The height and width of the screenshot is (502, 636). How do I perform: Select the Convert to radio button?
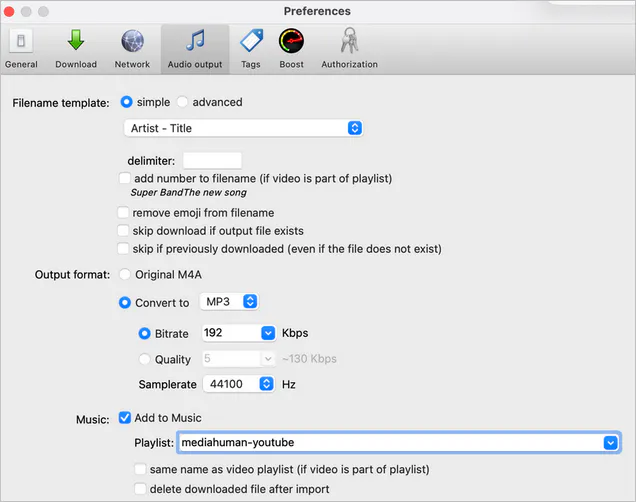[x=125, y=302]
